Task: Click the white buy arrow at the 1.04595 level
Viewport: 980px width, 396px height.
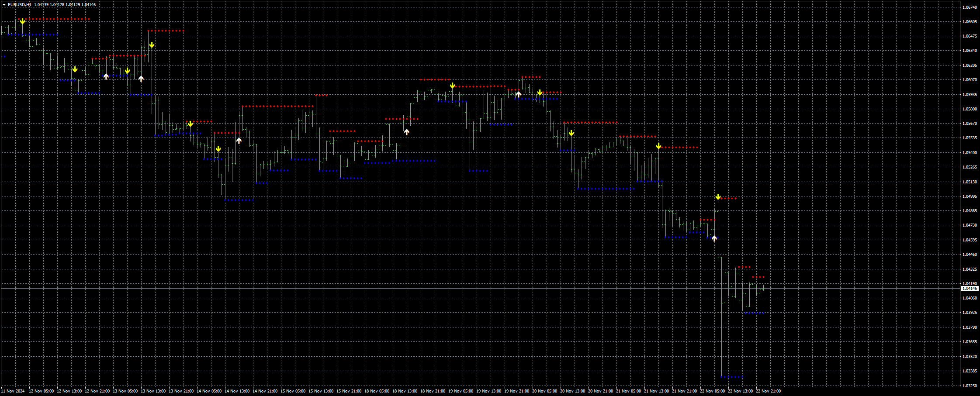Action: 714,238
